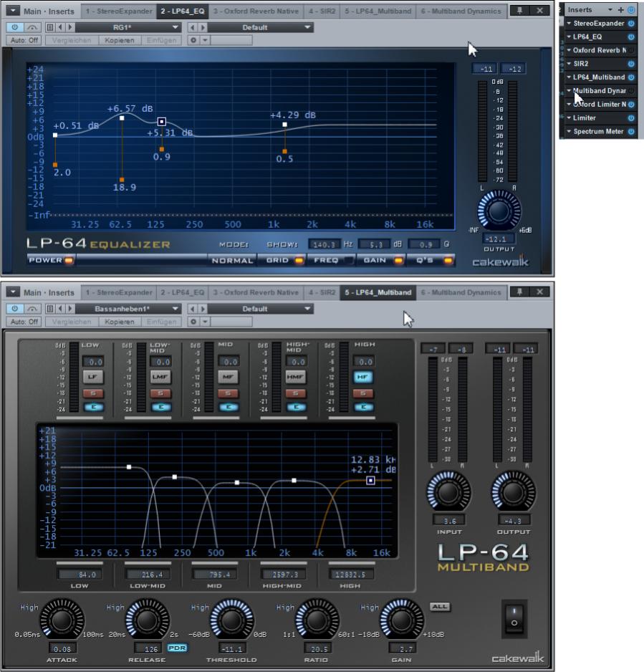Click the bypass arc icon in LP64_Multiband header
The image size is (644, 672).
[x=32, y=309]
